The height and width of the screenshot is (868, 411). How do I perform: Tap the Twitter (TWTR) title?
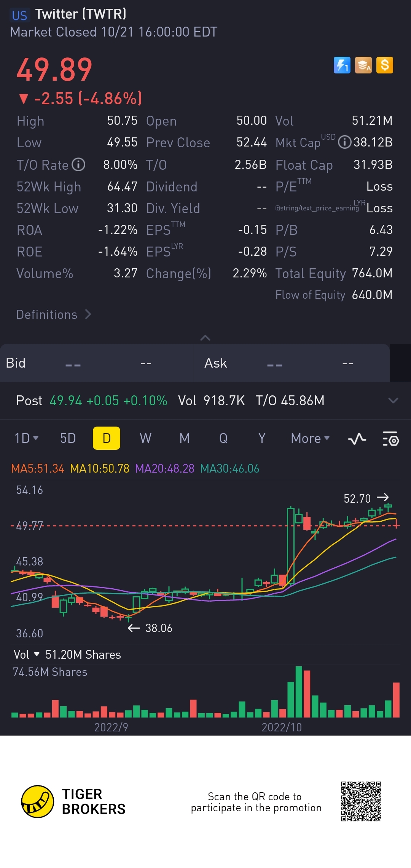pos(81,14)
